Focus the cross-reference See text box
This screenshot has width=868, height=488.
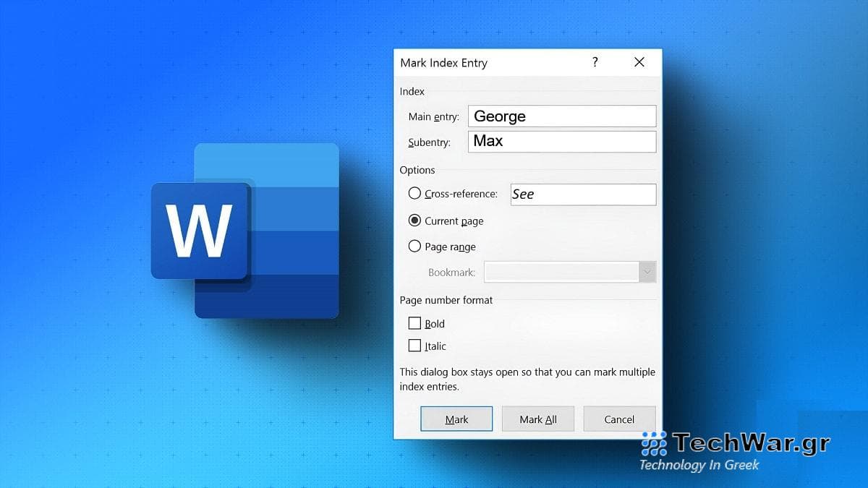583,194
